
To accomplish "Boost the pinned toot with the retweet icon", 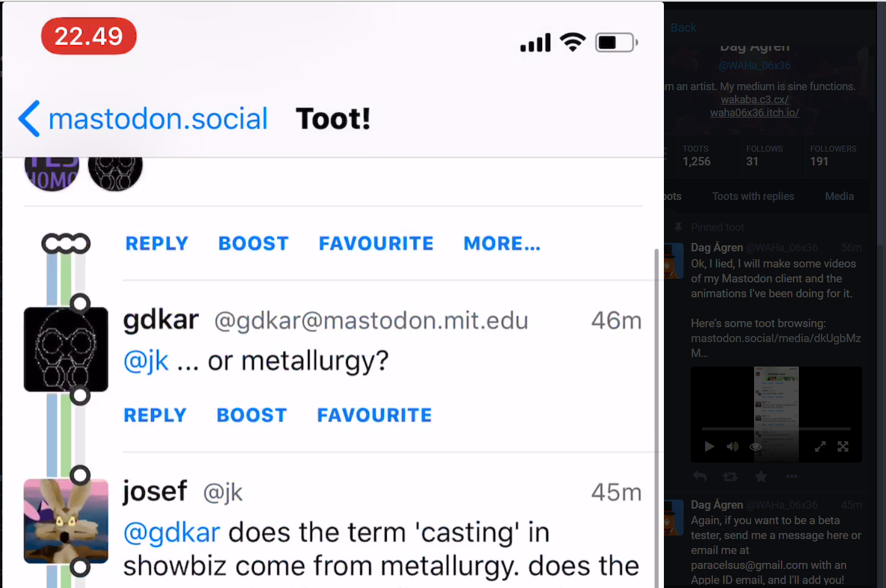I will coord(730,476).
